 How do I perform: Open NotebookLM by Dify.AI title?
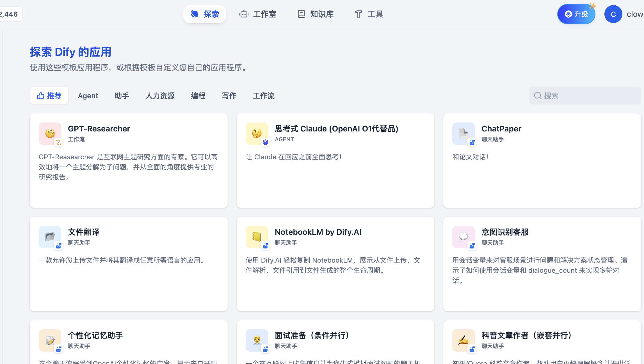[318, 232]
